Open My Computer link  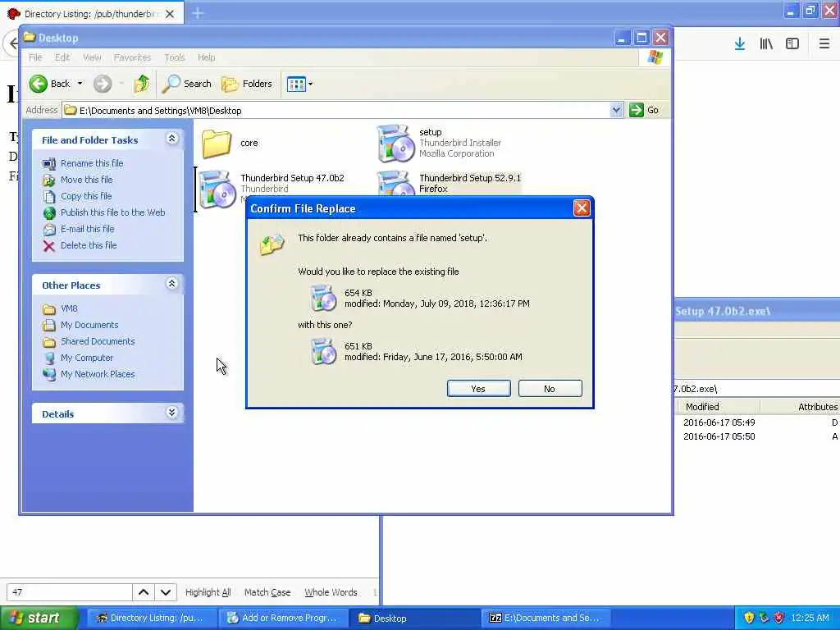pos(87,358)
